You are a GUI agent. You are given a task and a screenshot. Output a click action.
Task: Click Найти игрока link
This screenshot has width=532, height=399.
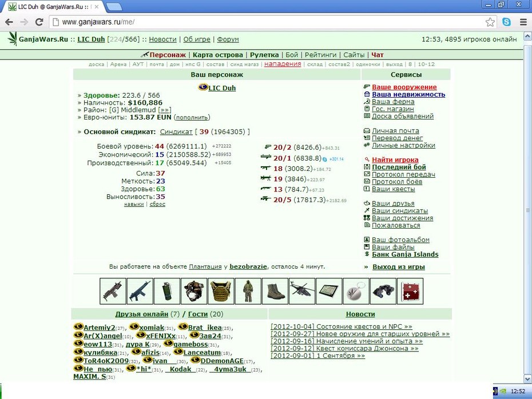click(x=395, y=159)
